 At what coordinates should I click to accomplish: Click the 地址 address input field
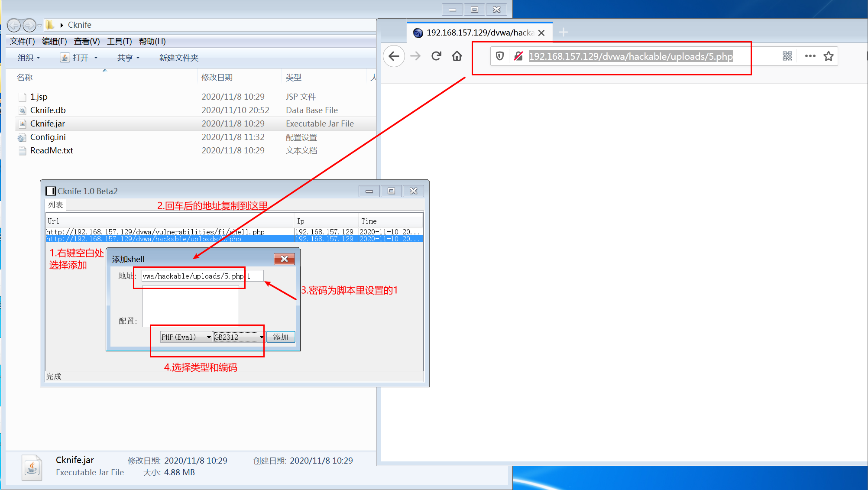click(193, 276)
